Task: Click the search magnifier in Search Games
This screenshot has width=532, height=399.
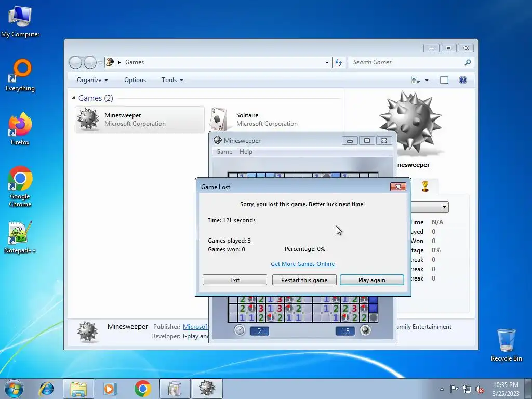Action: pos(468,62)
